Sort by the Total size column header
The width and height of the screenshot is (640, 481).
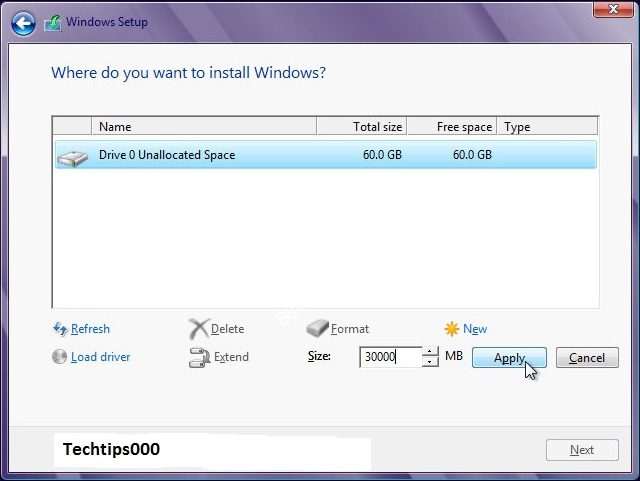pyautogui.click(x=362, y=127)
